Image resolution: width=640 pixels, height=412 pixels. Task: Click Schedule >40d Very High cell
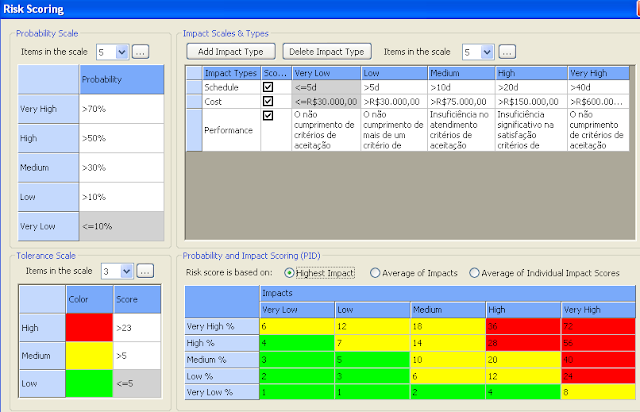(x=598, y=87)
